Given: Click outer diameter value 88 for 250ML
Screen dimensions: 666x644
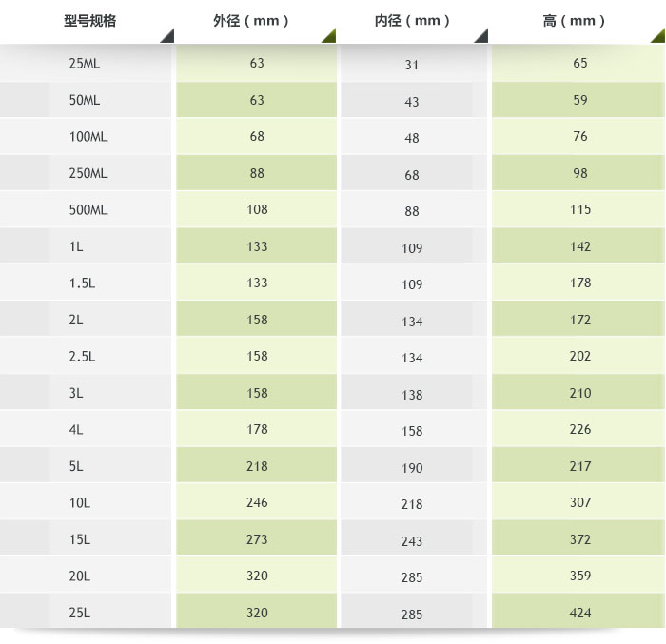Looking at the screenshot, I should click(257, 174).
